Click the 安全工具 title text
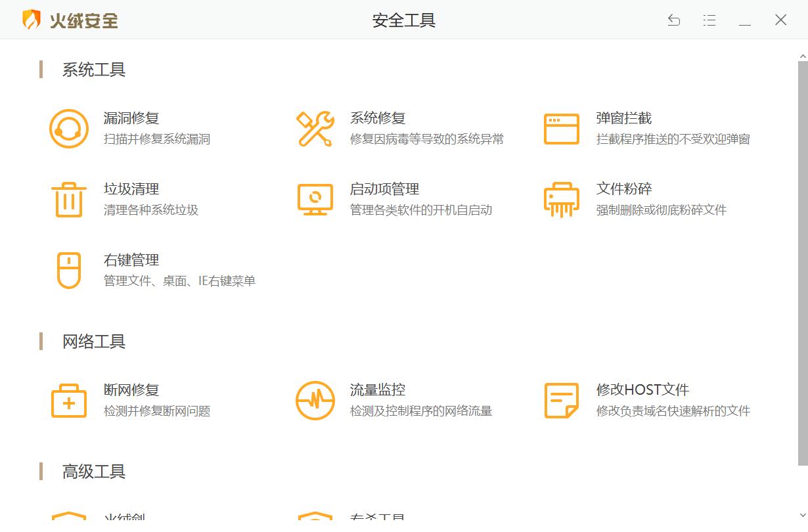 (x=404, y=21)
